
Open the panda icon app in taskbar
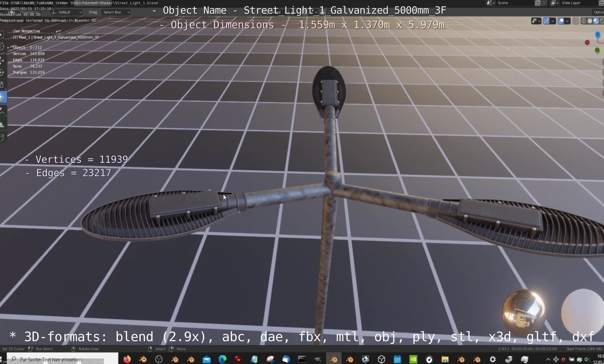pos(365,359)
